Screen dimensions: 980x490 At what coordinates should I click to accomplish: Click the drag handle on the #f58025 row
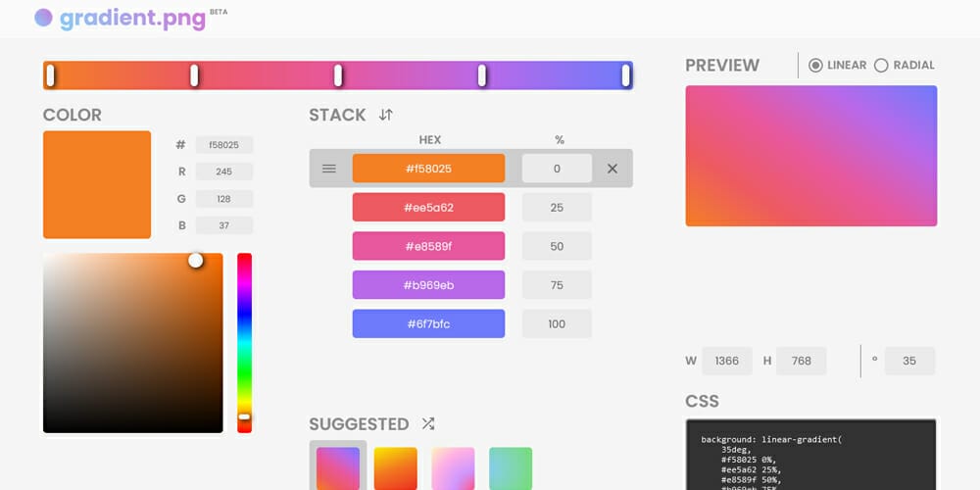[x=329, y=169]
